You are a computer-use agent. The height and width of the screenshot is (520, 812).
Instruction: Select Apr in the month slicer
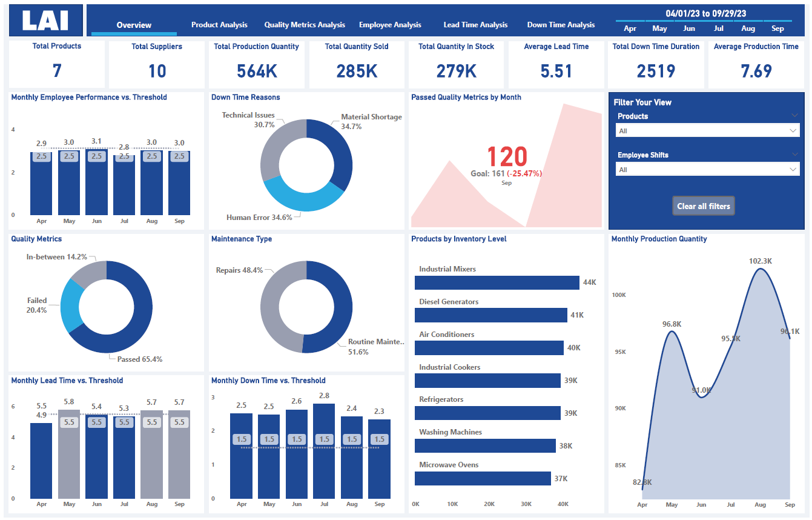[630, 28]
